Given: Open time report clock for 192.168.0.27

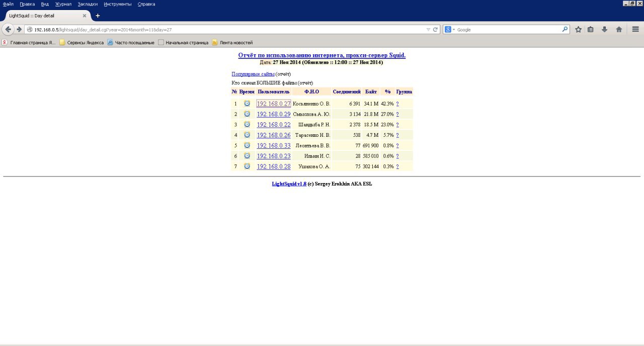Looking at the screenshot, I should 247,104.
